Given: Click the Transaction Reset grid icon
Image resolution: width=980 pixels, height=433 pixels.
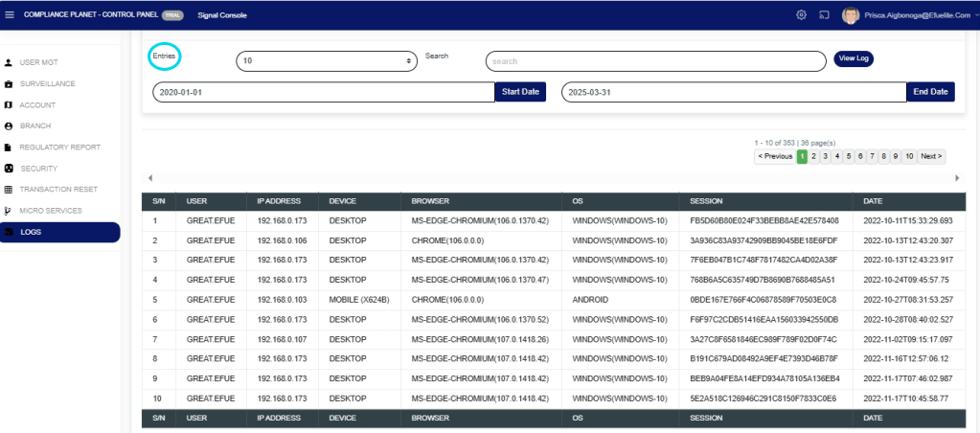Looking at the screenshot, I should (x=9, y=190).
